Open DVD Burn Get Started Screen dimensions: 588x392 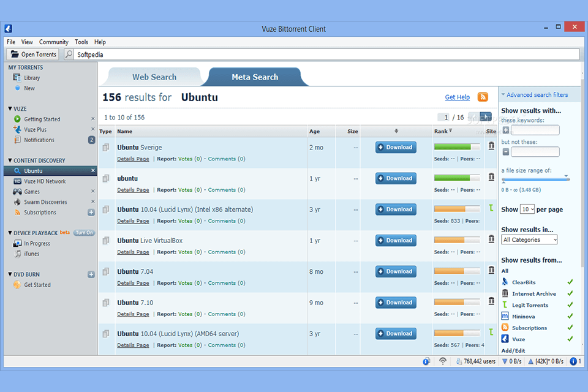coord(37,285)
